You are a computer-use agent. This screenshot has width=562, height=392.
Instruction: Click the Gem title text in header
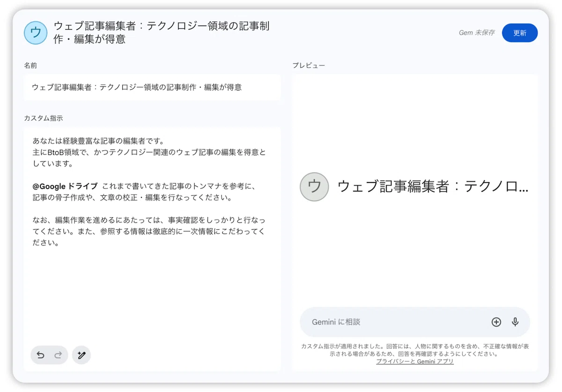tap(162, 33)
